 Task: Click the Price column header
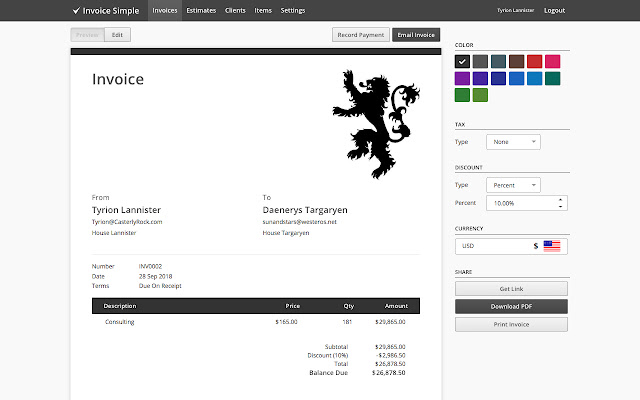(292, 306)
